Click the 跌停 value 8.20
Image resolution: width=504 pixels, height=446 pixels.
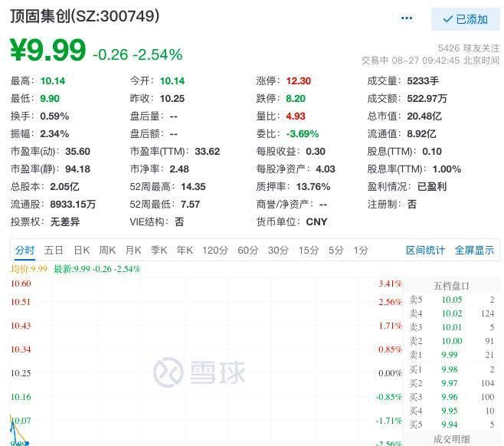click(296, 98)
